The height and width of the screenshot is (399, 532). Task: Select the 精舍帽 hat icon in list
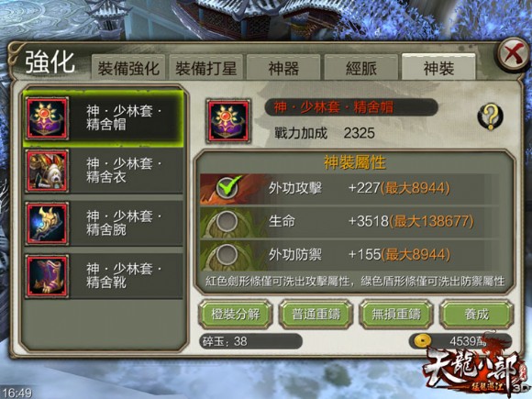[48, 117]
